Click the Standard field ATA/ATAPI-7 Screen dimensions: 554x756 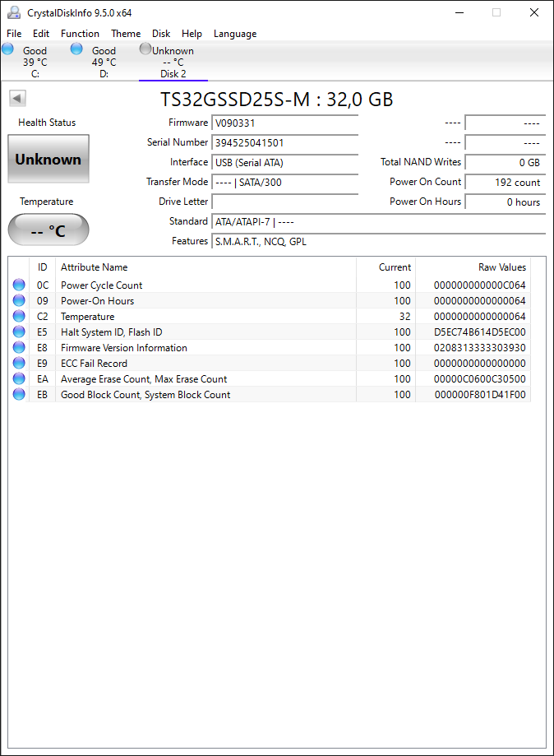378,222
